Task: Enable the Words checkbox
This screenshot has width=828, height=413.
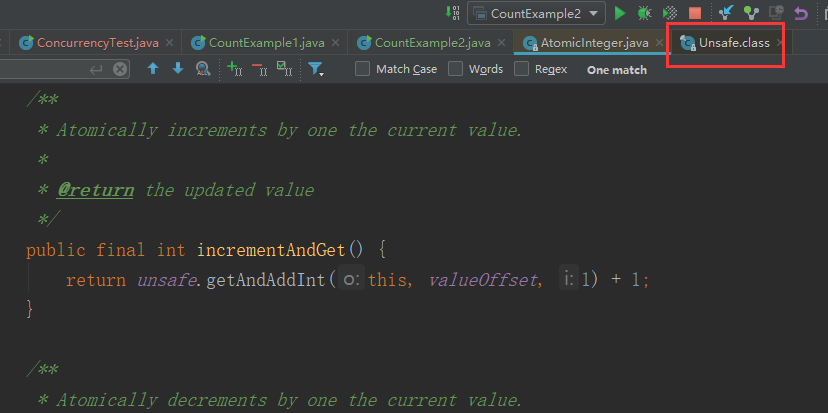Action: (455, 69)
